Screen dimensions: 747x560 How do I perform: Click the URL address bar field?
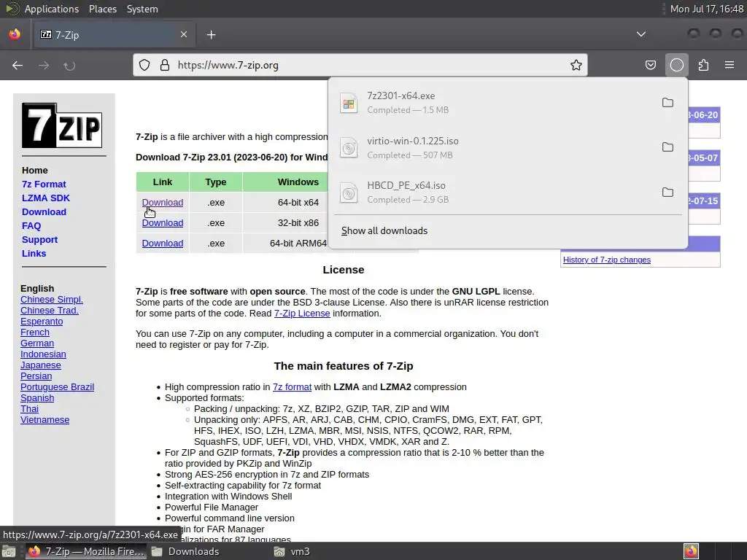360,65
